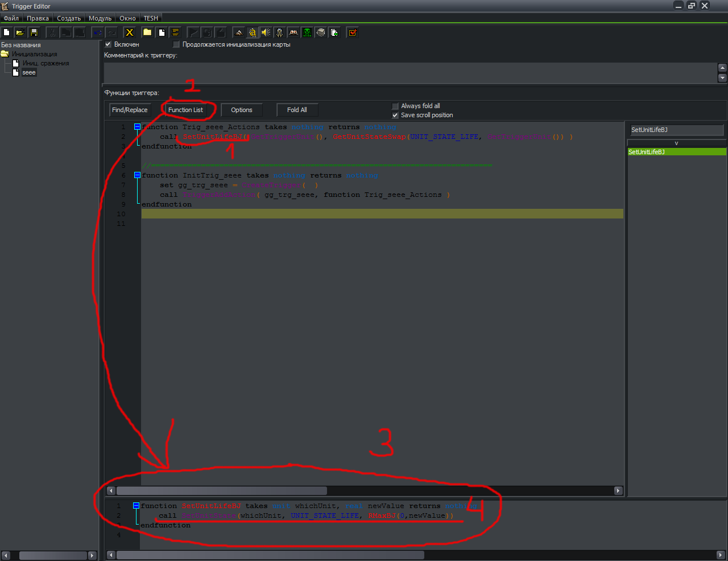Click the Undo arrow icon
The image size is (728, 561).
pos(98,32)
